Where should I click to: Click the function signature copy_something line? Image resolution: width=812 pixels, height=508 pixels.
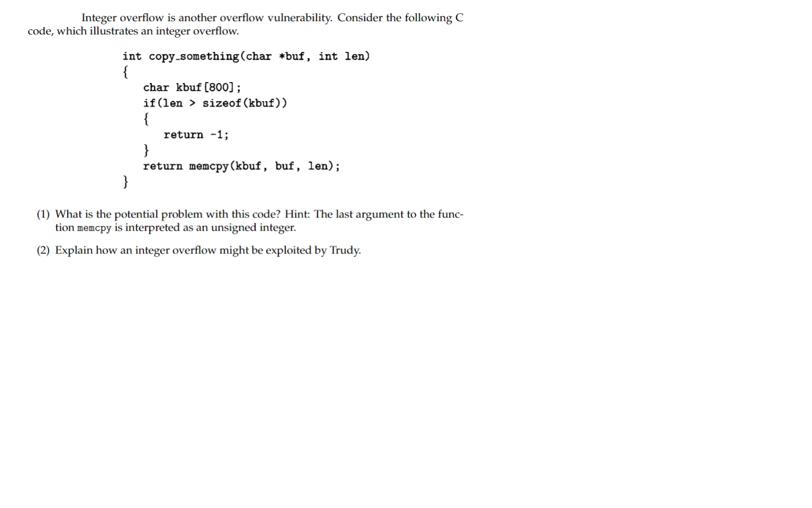pos(246,57)
